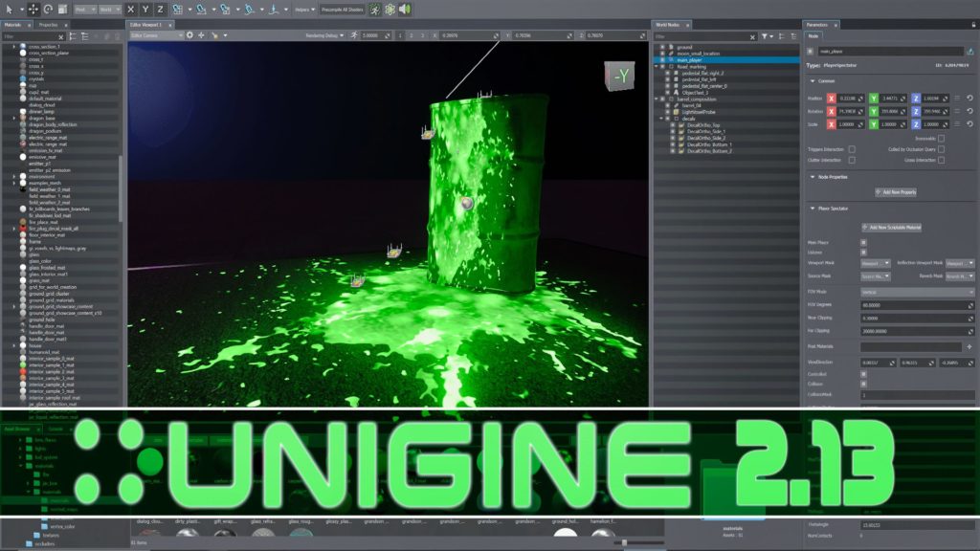The image size is (980, 551).
Task: Open the Viewport Mask dropdown
Action: (x=875, y=263)
